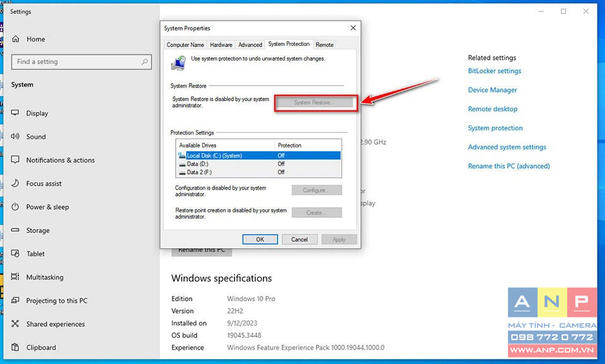Viewport: 605px width, 364px height.
Task: Click the Windows 10 Pro edition value
Action: (251, 299)
